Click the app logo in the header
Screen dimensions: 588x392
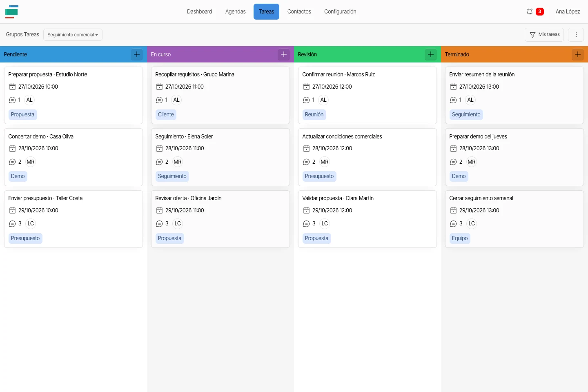pos(11,12)
